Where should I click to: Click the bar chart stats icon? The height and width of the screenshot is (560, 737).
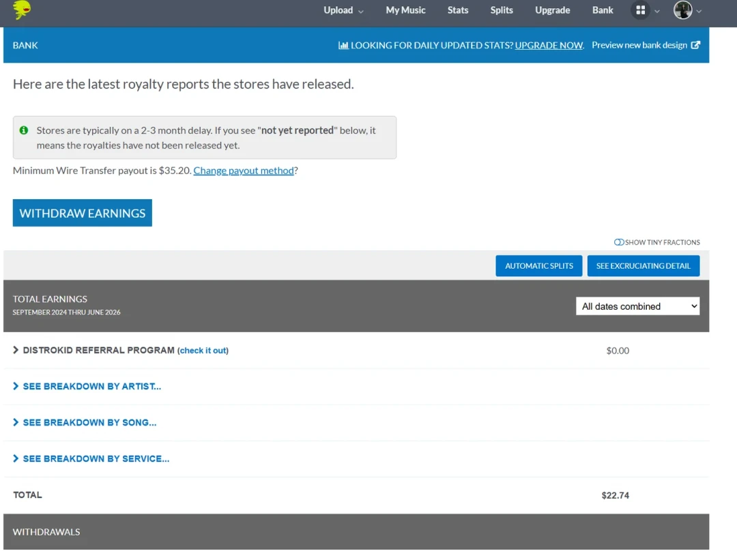click(x=343, y=46)
